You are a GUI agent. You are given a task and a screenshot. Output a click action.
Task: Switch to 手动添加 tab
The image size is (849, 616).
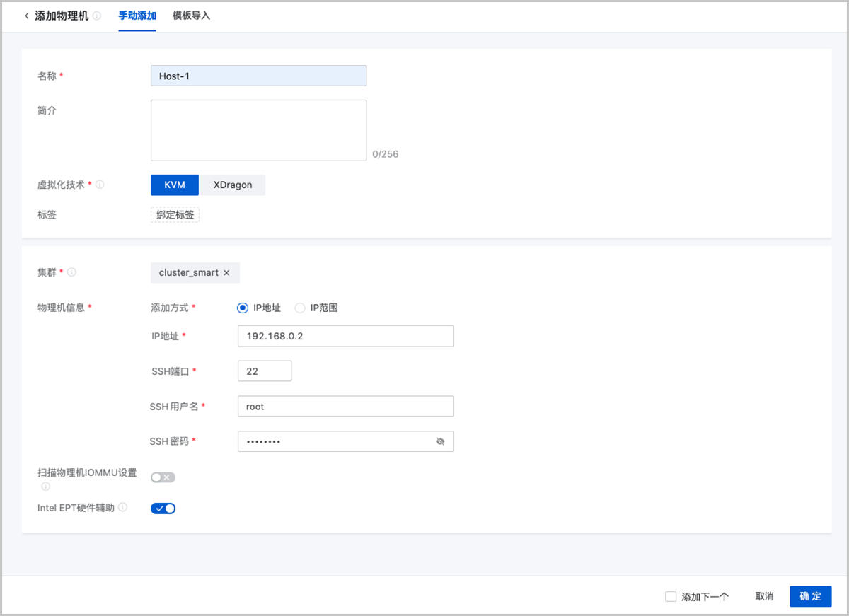137,16
